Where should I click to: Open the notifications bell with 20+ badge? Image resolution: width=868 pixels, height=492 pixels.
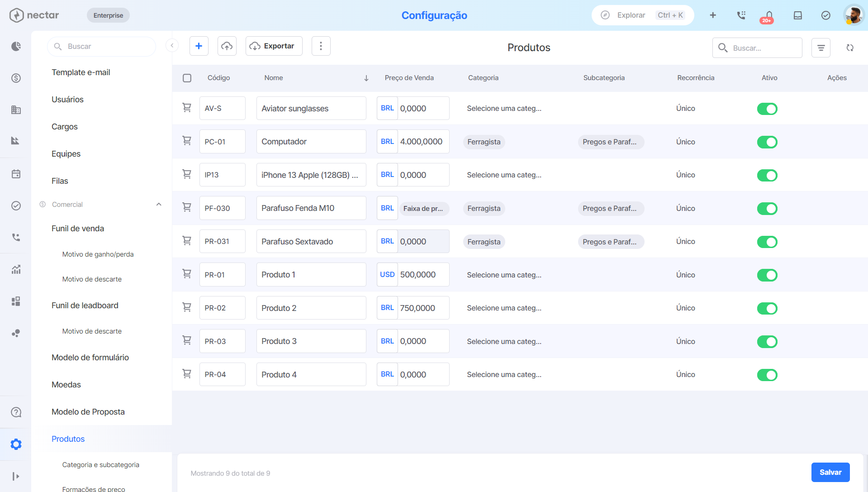click(x=768, y=16)
